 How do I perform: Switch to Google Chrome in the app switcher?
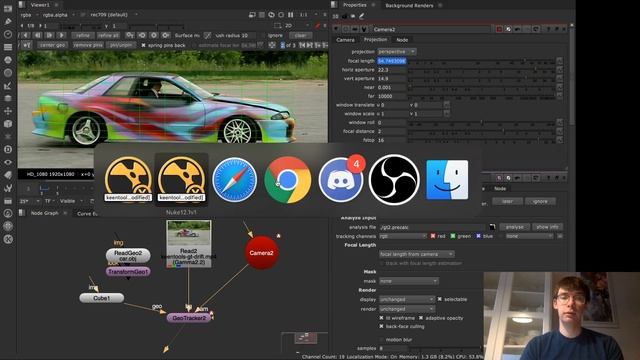click(288, 180)
